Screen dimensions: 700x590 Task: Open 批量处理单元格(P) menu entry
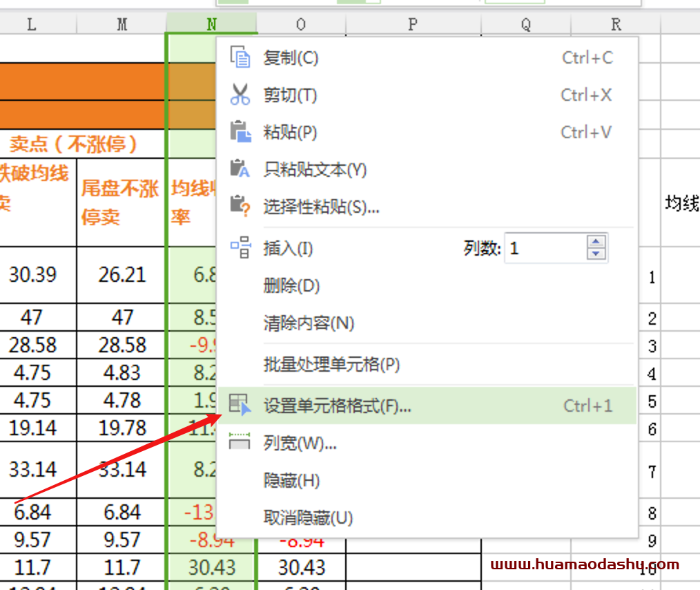[427, 365]
